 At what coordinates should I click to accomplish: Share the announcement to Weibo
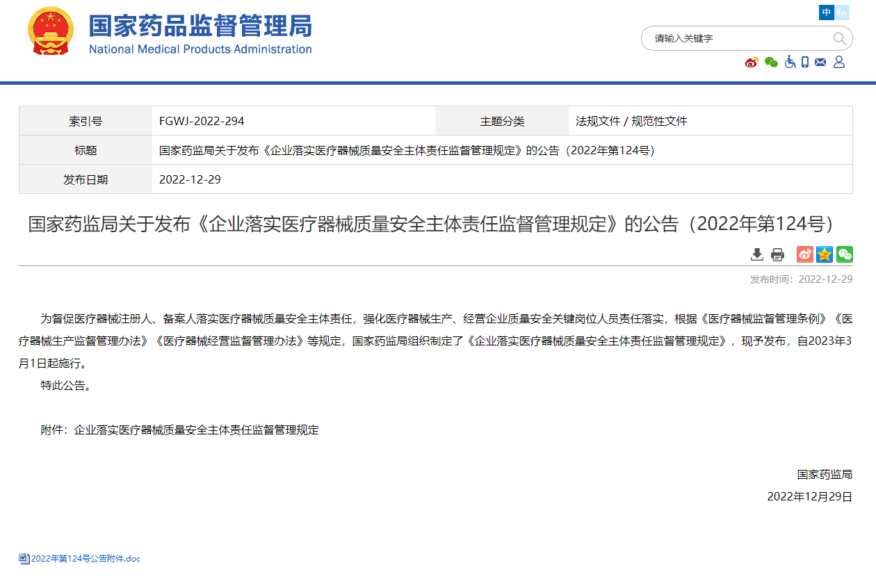[x=804, y=254]
